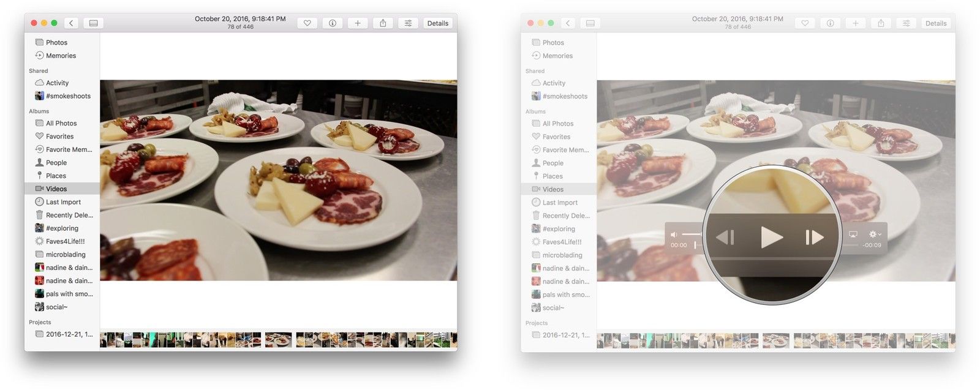Open Memories in the left window sidebar

[x=61, y=56]
